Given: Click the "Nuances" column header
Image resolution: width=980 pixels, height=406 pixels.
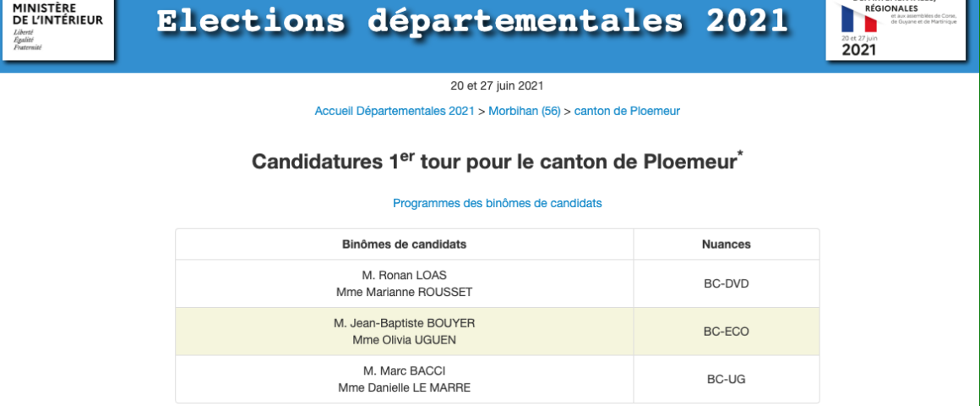Looking at the screenshot, I should click(x=726, y=244).
